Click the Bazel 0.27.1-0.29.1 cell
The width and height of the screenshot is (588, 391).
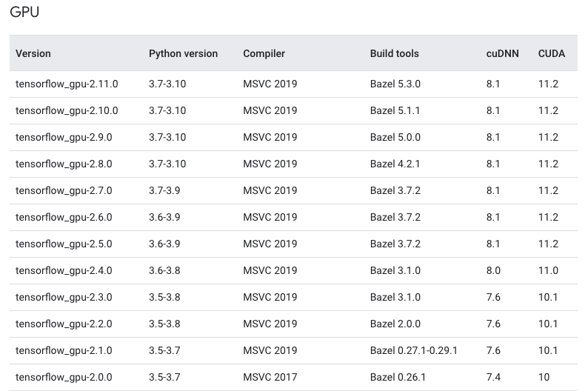point(413,351)
